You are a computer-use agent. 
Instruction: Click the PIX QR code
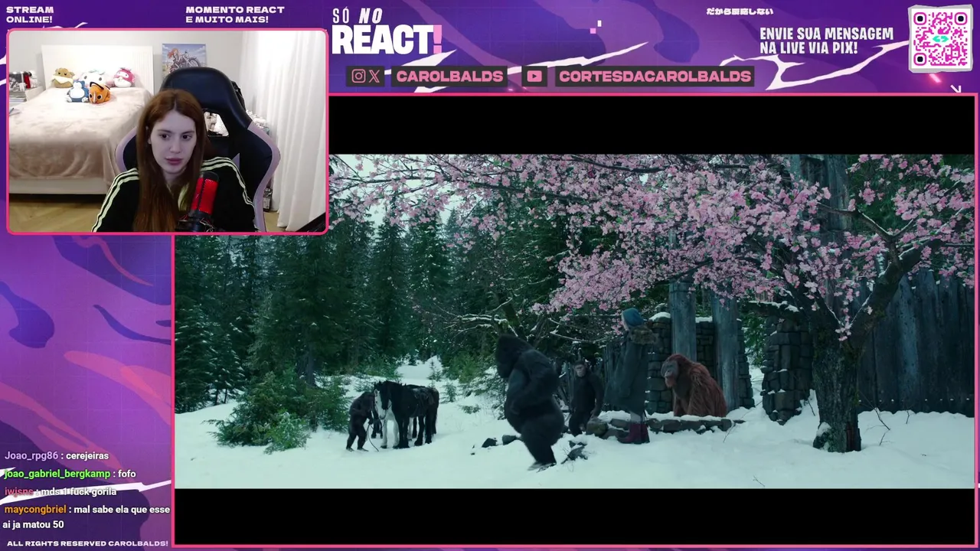[941, 38]
